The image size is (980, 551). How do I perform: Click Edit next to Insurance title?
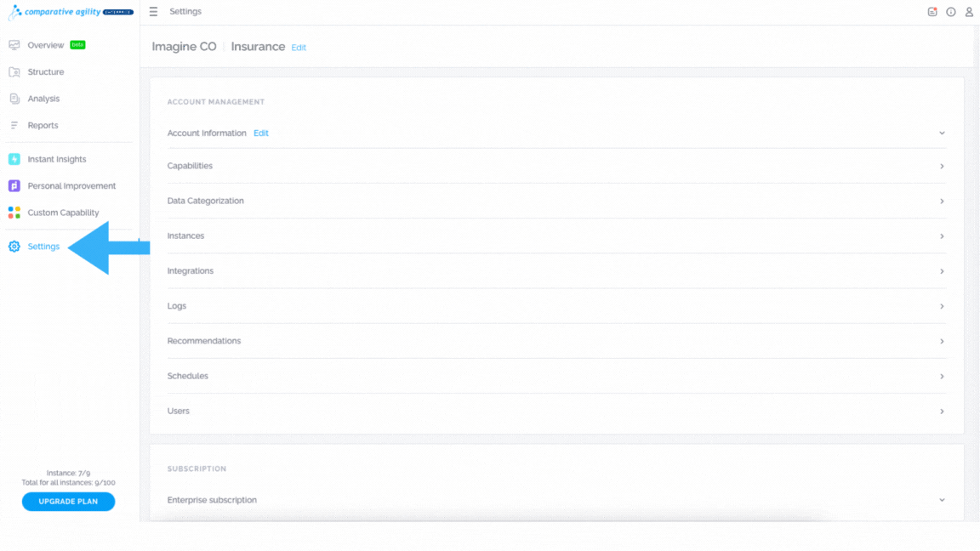coord(299,48)
